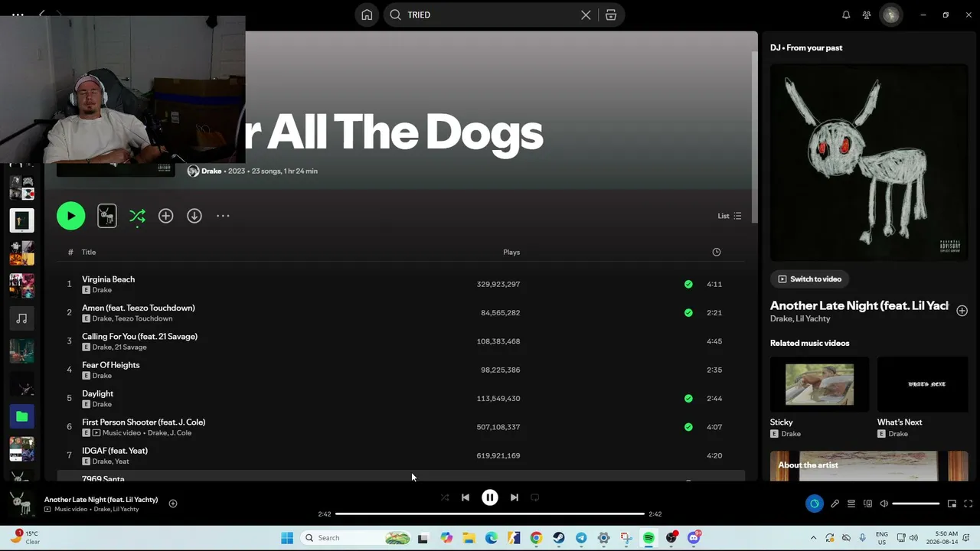Open more options for the album
This screenshot has height=551, width=980.
pos(223,216)
